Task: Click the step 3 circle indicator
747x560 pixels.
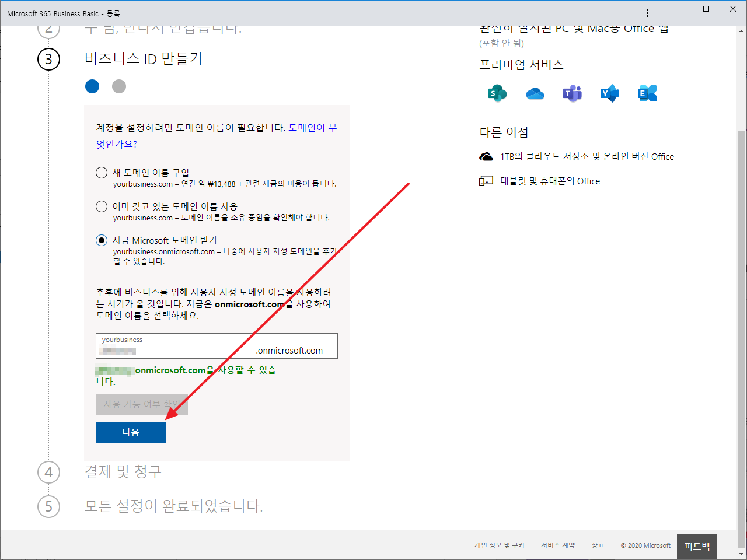Action: pos(48,59)
